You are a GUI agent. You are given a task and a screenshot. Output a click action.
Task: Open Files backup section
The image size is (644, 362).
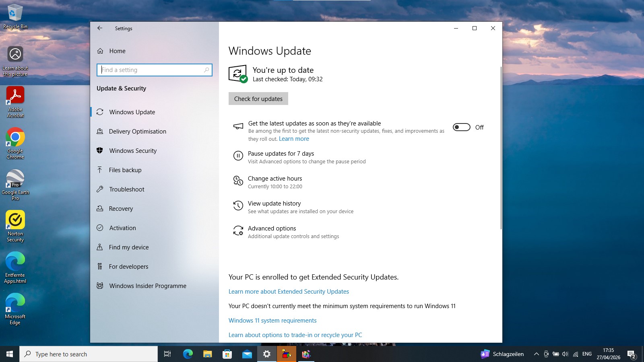coord(155,170)
